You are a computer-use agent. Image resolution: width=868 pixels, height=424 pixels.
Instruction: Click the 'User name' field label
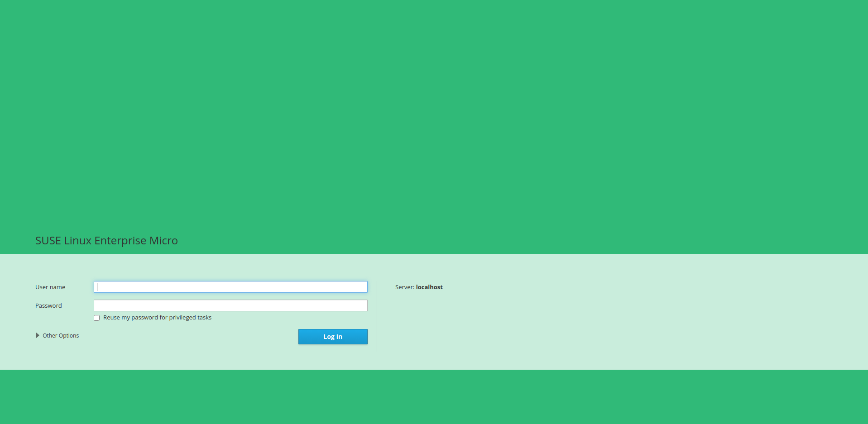click(x=50, y=287)
